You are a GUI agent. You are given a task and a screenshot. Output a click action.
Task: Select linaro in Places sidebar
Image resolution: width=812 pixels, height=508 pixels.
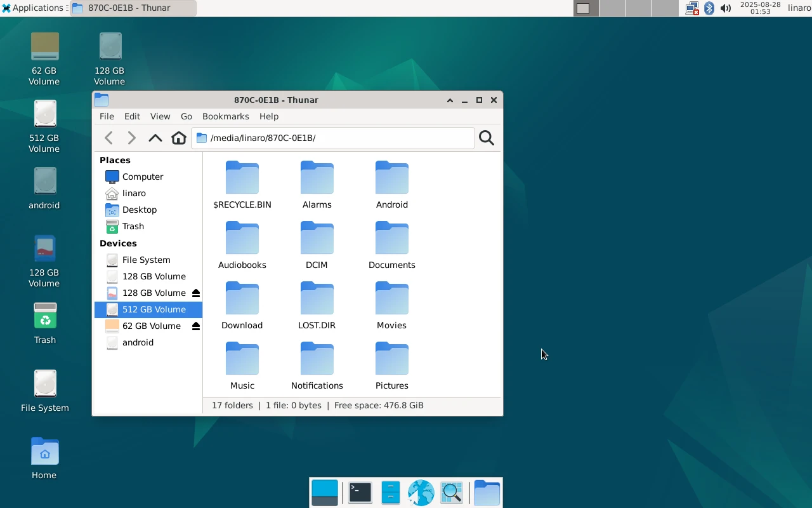pos(148,193)
